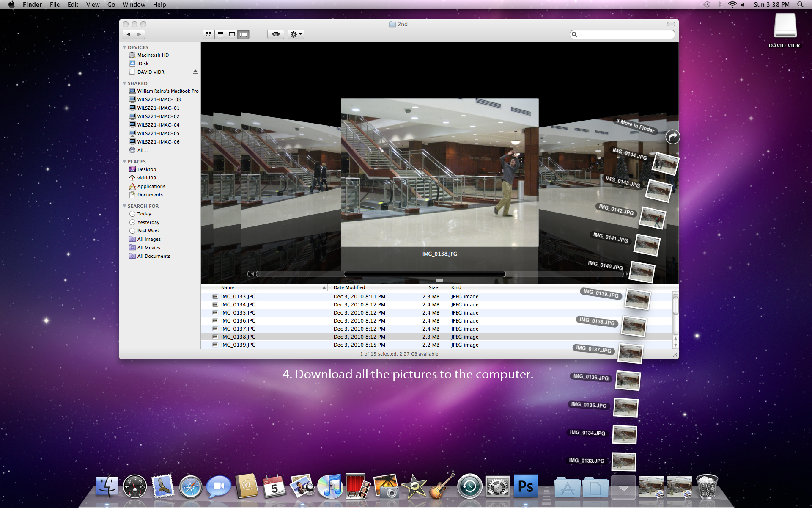Click the Finder search field
Viewport: 812px width, 508px height.
tap(622, 34)
